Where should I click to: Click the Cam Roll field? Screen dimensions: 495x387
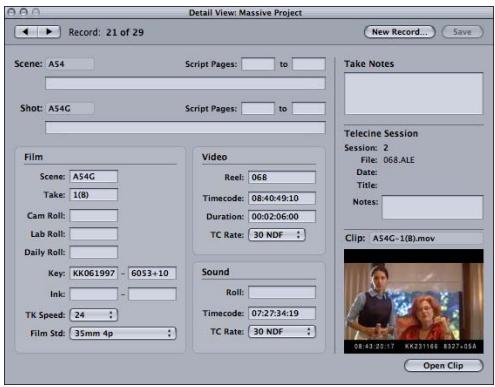coord(94,216)
